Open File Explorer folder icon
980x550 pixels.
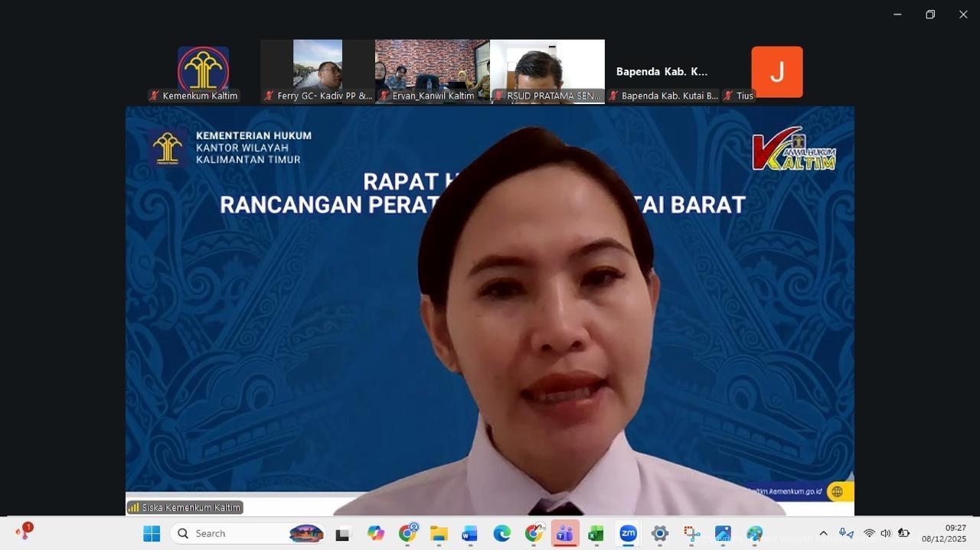coord(439,533)
